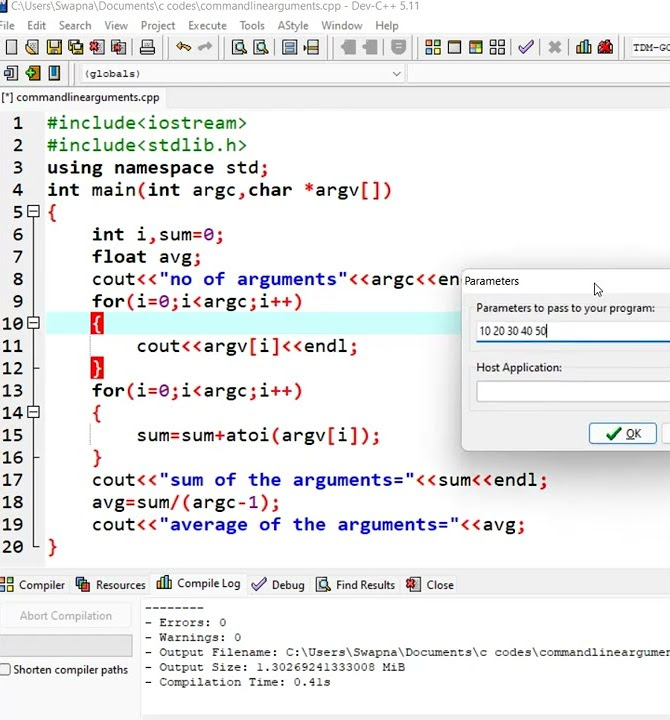This screenshot has height=720, width=670.
Task: Click the grayed shield icon after indent arrows
Action: click(x=398, y=47)
